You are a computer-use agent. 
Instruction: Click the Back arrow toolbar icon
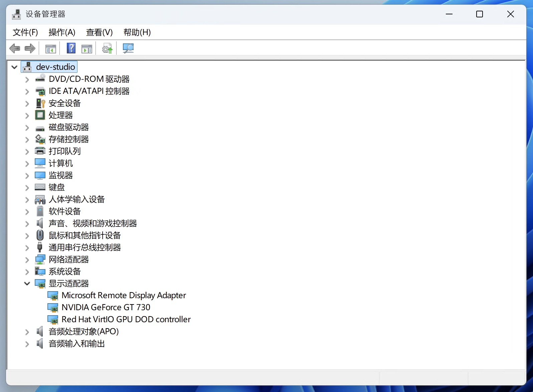tap(15, 48)
